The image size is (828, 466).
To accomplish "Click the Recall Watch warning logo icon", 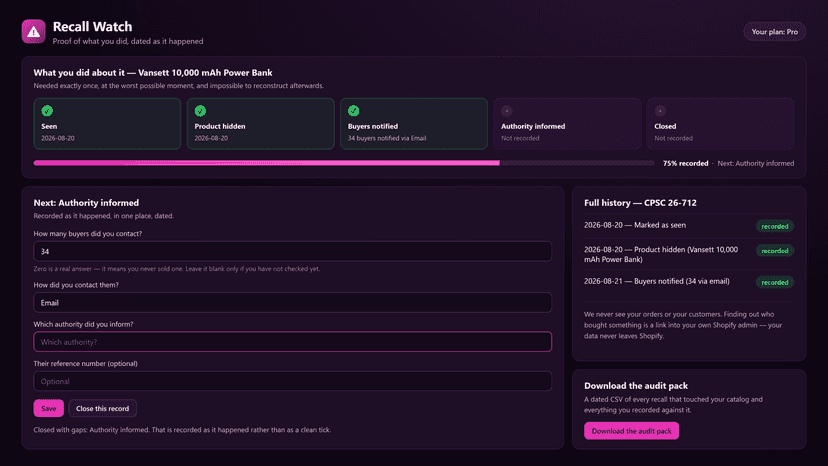I will (33, 32).
